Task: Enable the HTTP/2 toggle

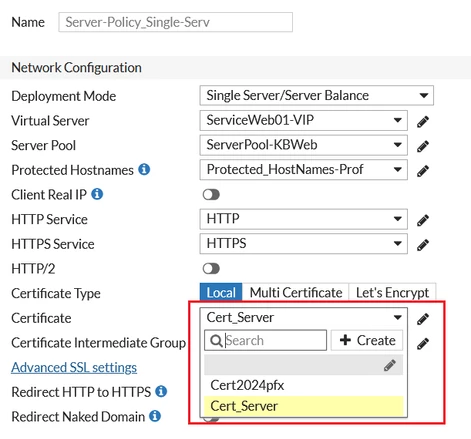Action: point(211,269)
